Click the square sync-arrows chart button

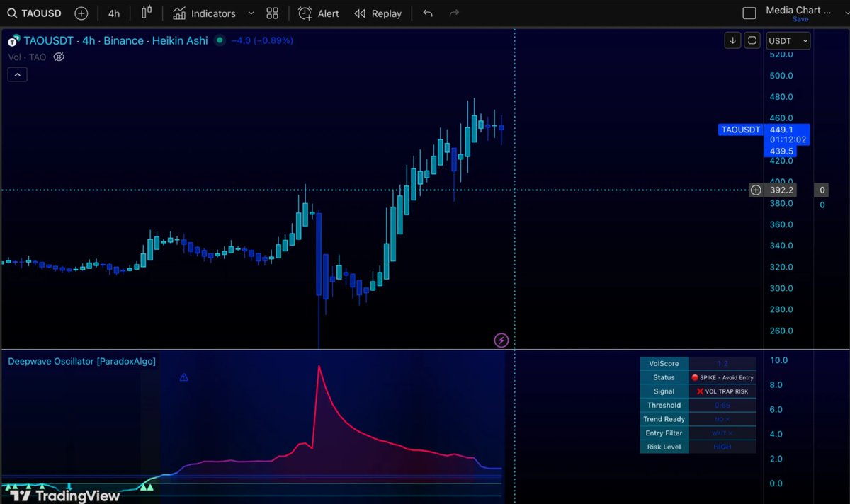click(752, 40)
